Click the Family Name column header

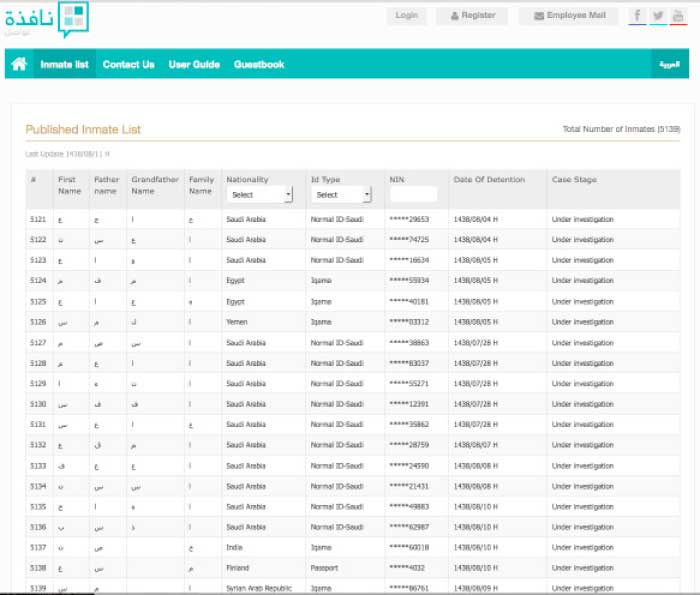[201, 185]
